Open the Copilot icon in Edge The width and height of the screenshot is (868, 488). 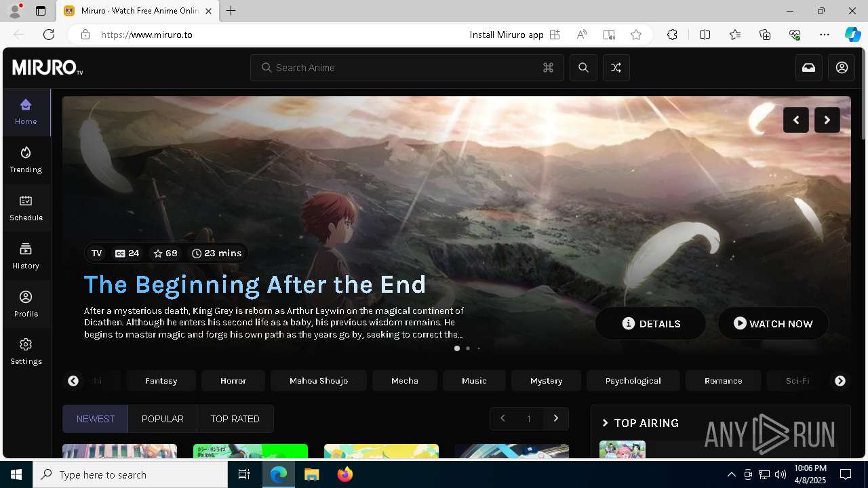852,35
